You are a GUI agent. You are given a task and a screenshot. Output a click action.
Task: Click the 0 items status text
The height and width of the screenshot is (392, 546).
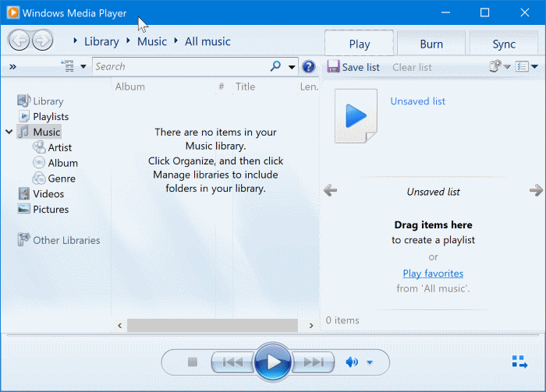[342, 320]
